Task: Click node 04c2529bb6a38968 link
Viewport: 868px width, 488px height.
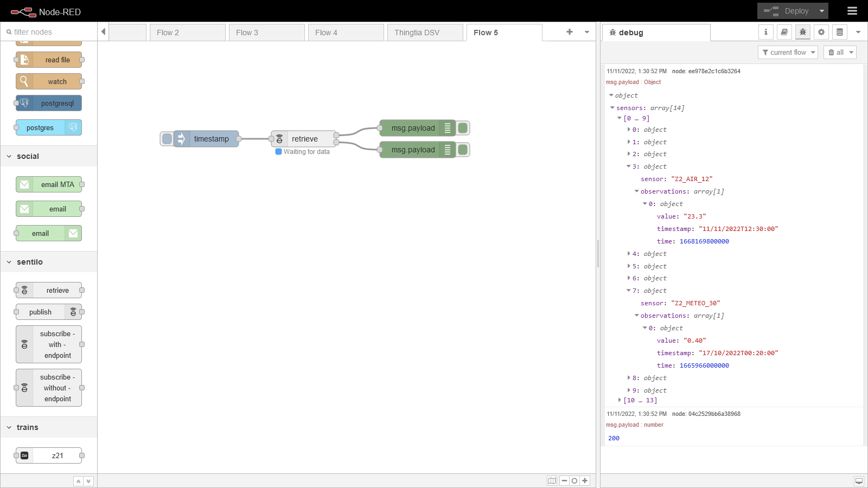Action: pyautogui.click(x=706, y=414)
